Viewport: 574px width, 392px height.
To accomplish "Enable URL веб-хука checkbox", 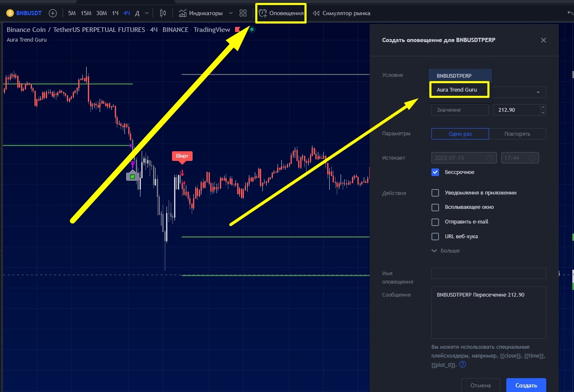I will [x=435, y=237].
